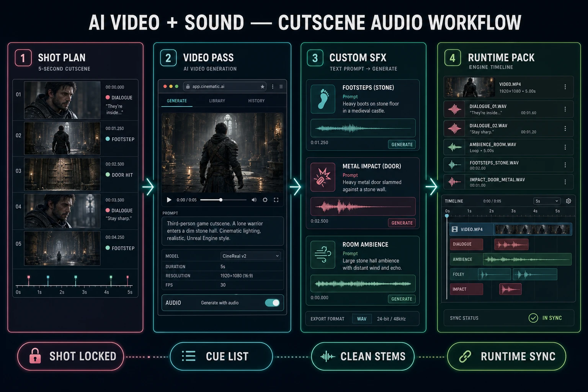Click Generate for Room Ambience

[402, 299]
